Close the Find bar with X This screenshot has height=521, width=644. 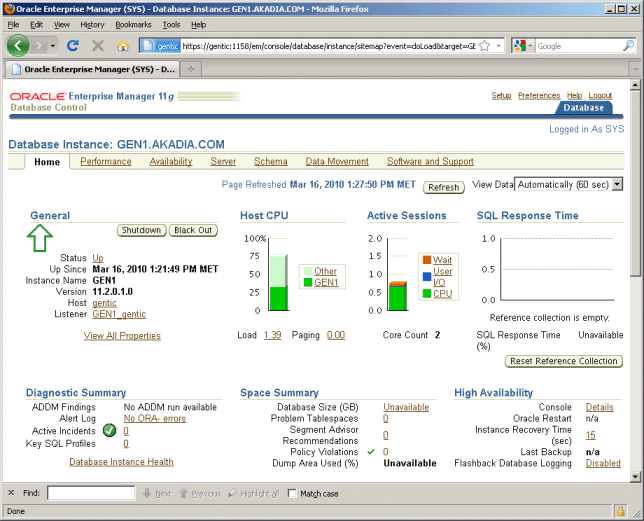[x=11, y=493]
